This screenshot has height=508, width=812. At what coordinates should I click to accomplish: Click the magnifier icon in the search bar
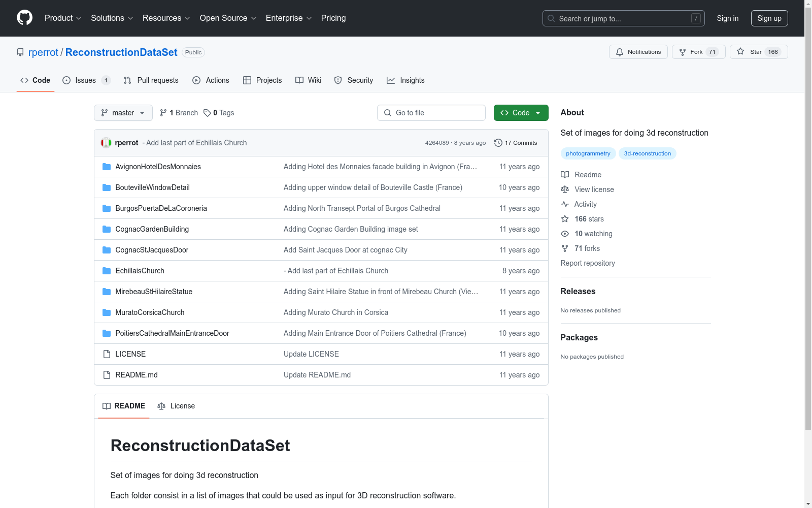[551, 18]
